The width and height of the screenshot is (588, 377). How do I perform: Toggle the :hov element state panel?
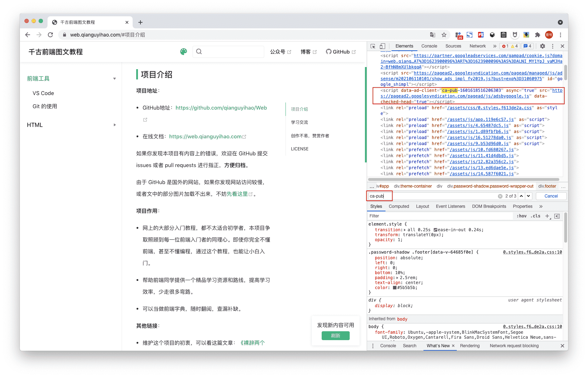pos(521,216)
